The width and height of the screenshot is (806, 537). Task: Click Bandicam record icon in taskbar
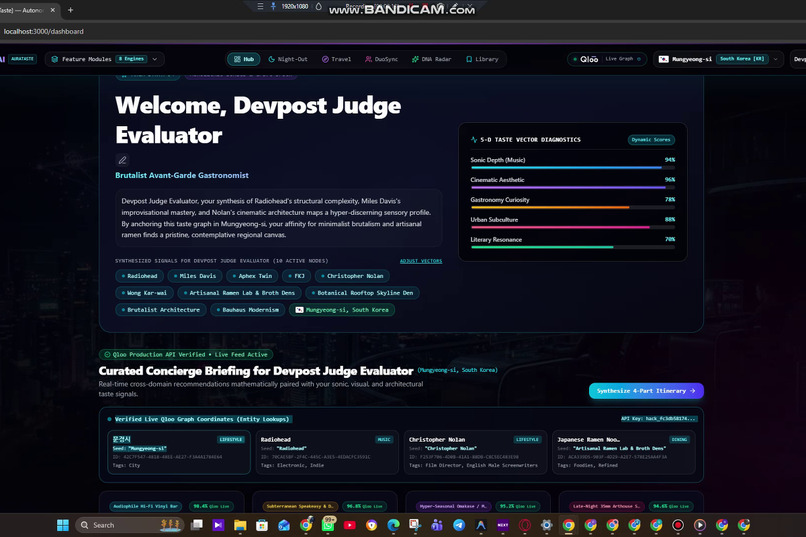pyautogui.click(x=678, y=525)
